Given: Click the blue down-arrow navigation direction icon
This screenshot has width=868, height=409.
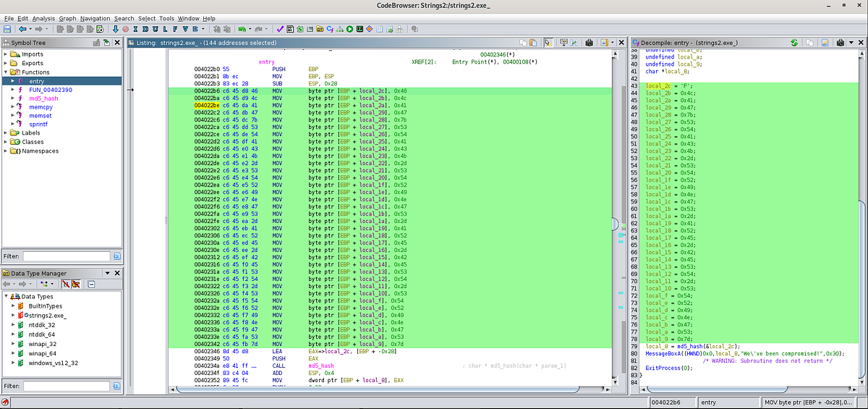Looking at the screenshot, I should pos(116,29).
